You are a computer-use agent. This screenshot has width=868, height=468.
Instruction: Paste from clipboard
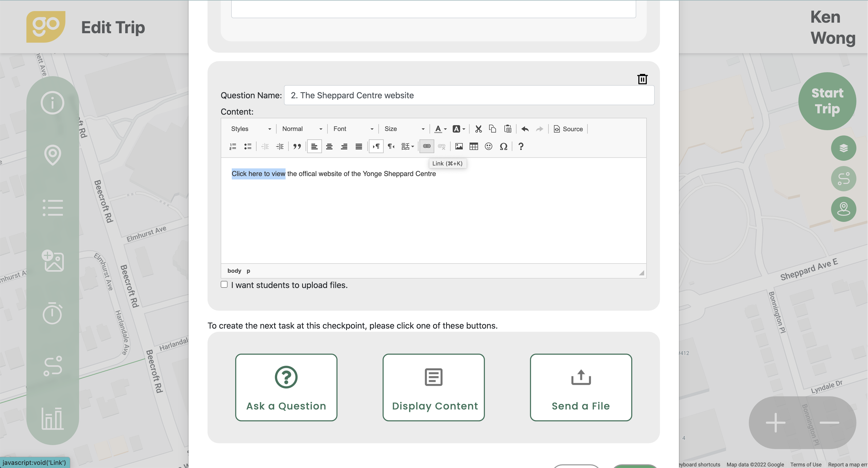pos(508,129)
